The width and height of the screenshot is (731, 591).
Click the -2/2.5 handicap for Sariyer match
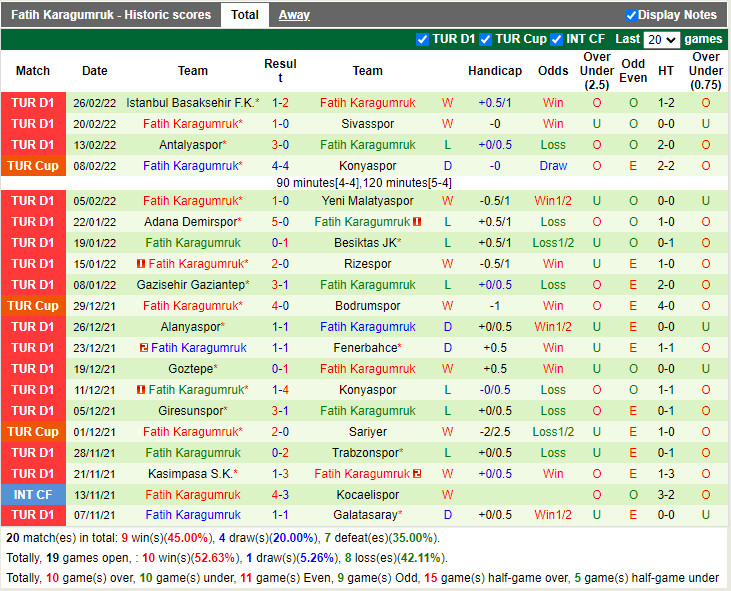pyautogui.click(x=495, y=432)
